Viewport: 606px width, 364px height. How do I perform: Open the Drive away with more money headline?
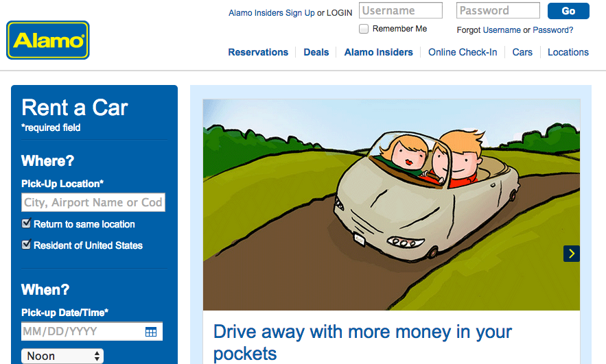(x=362, y=342)
